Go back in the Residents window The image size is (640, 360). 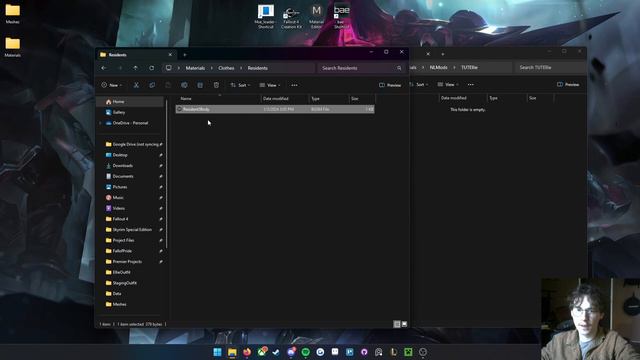tap(104, 68)
